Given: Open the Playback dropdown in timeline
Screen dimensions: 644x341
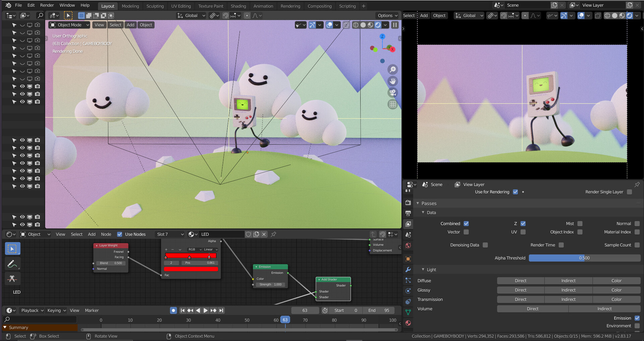Looking at the screenshot, I should [x=32, y=311].
